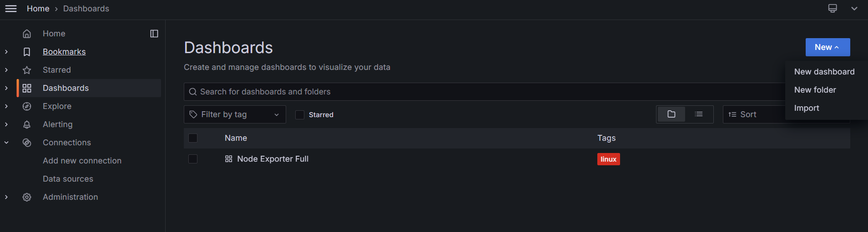Switch to folder view icon
The width and height of the screenshot is (868, 232).
coord(671,114)
